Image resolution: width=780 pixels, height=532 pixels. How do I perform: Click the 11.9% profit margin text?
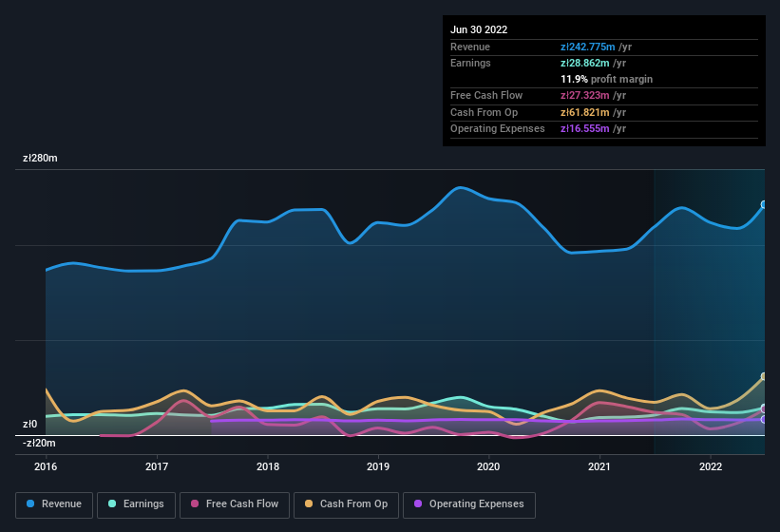[606, 79]
